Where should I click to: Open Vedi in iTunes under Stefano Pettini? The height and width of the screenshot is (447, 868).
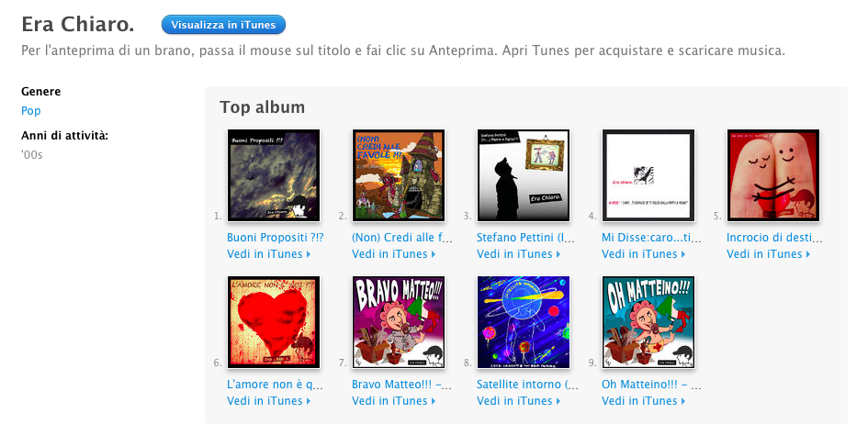click(x=519, y=254)
